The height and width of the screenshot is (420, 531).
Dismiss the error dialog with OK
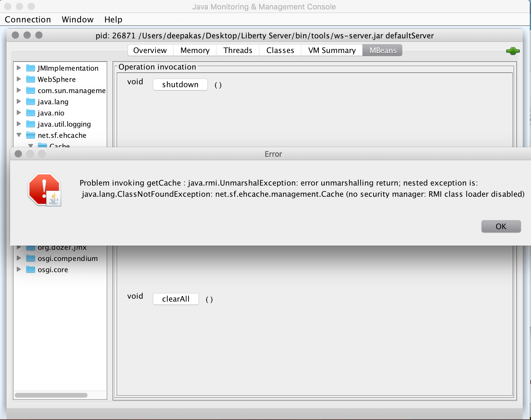coord(501,226)
